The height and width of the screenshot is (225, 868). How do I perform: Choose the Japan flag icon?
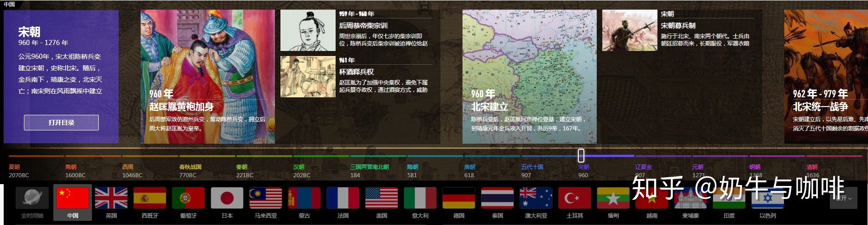[x=227, y=198]
